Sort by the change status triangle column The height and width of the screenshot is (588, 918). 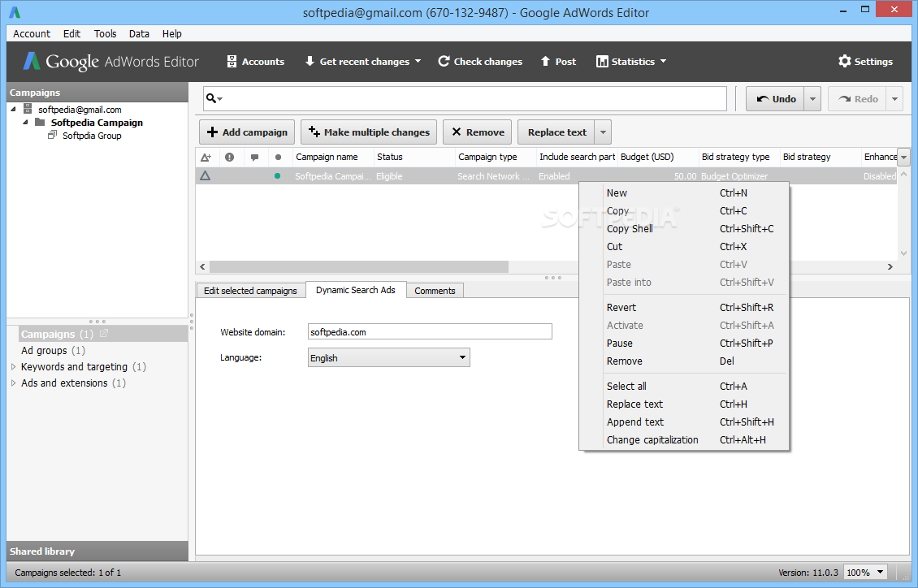tap(206, 157)
